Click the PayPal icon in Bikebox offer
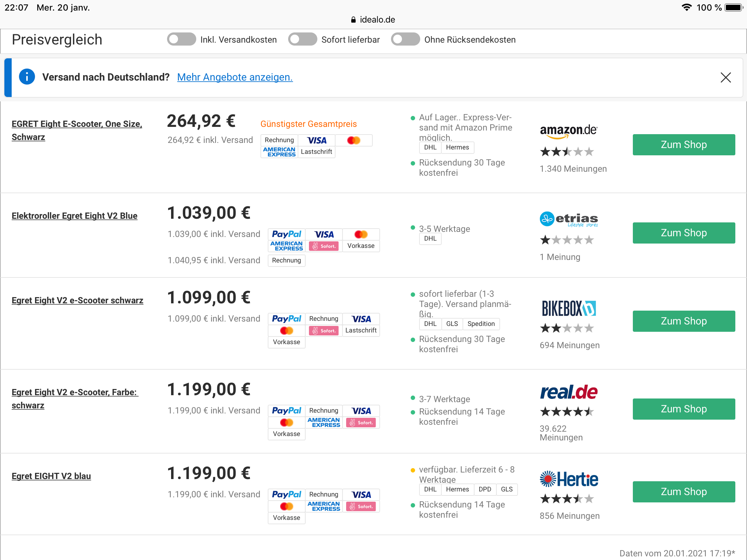The height and width of the screenshot is (560, 747). pyautogui.click(x=287, y=319)
